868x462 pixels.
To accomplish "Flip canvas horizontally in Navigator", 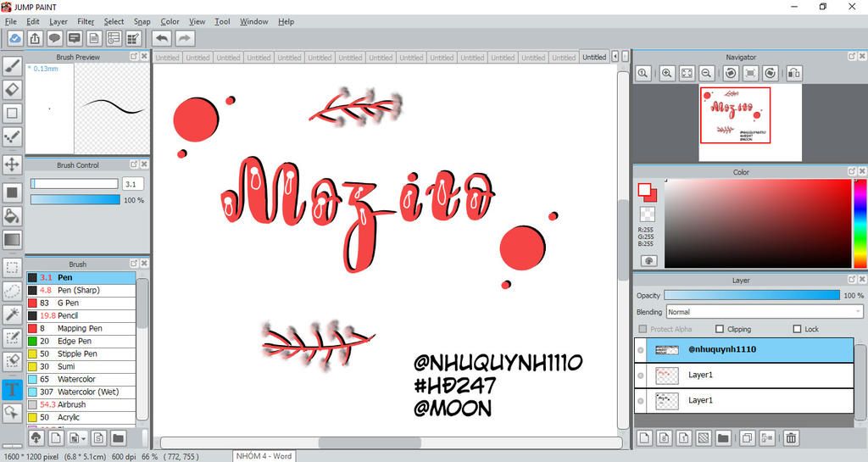I will point(794,73).
